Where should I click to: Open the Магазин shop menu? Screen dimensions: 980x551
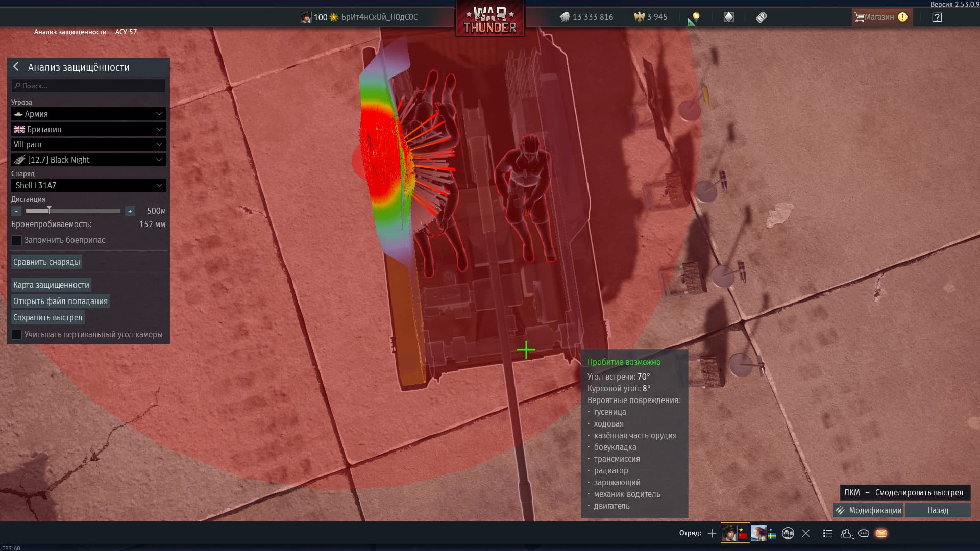tap(879, 17)
